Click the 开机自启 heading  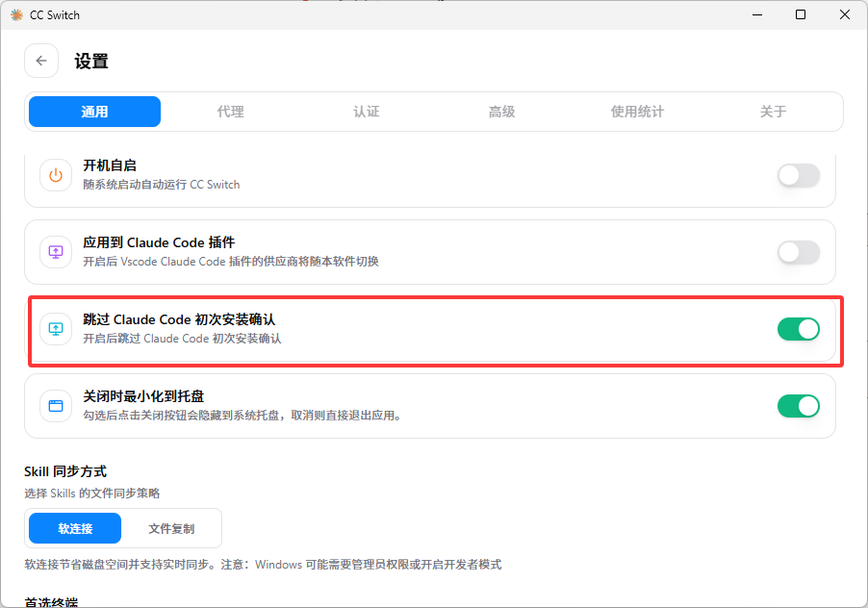[x=110, y=165]
